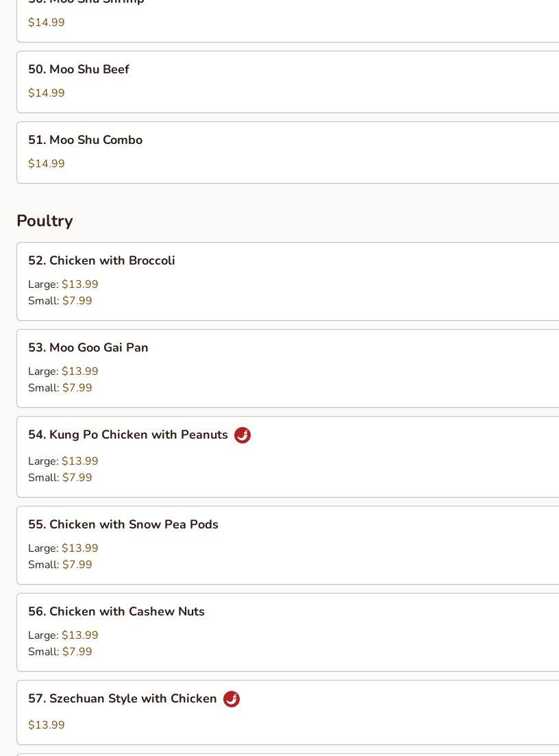Open 57. Szechuan Style with Chicken title

pos(123,698)
